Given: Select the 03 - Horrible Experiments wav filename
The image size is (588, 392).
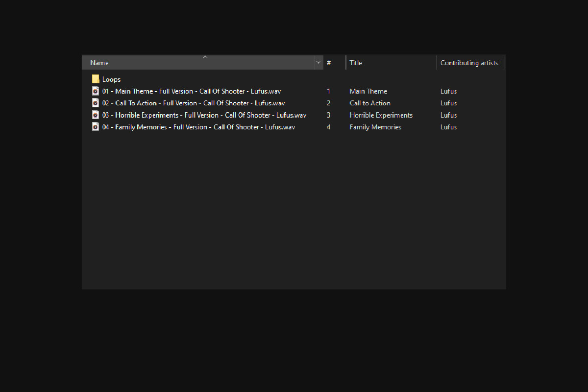Looking at the screenshot, I should coord(204,115).
